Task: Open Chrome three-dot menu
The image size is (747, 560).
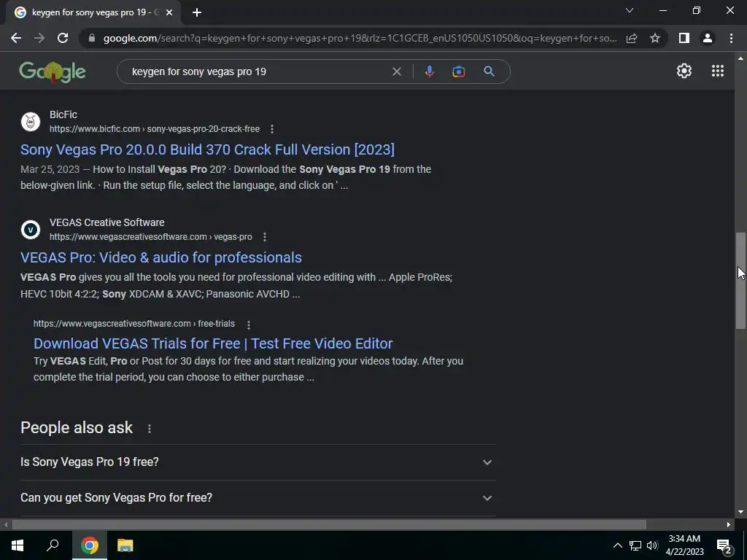Action: click(731, 38)
